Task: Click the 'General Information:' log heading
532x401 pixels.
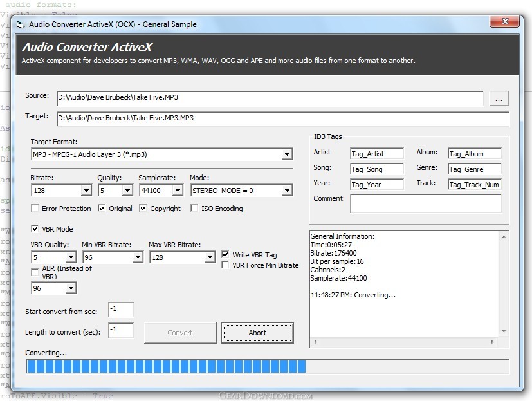Action: (x=342, y=236)
